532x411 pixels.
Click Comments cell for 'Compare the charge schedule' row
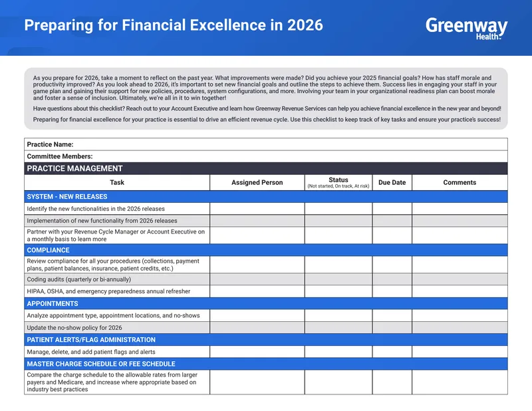coord(460,382)
